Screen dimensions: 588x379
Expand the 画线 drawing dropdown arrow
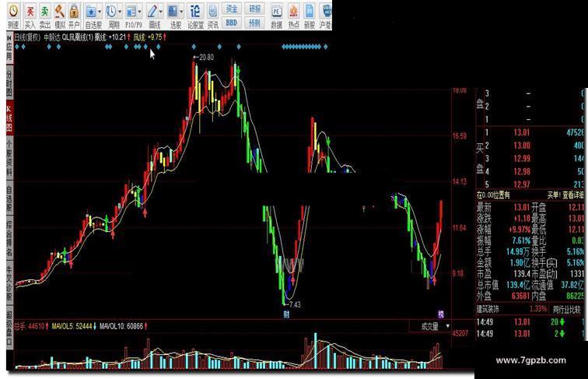pyautogui.click(x=161, y=12)
